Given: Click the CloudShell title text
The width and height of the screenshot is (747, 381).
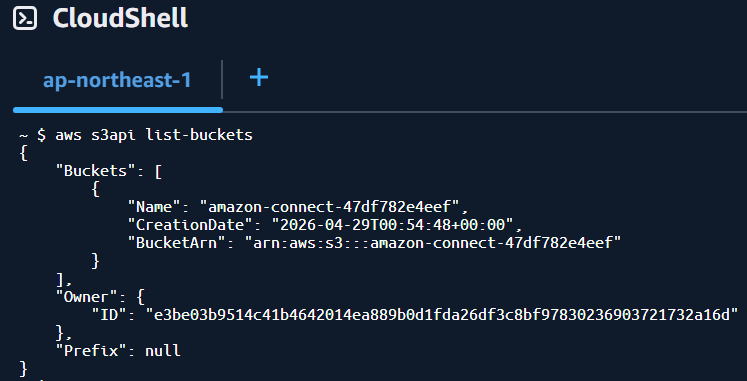Looking at the screenshot, I should tap(121, 19).
